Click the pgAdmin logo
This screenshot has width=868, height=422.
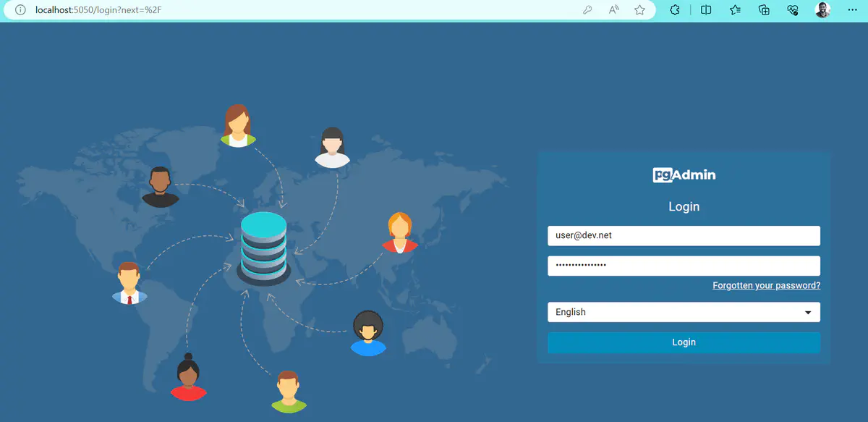coord(684,174)
